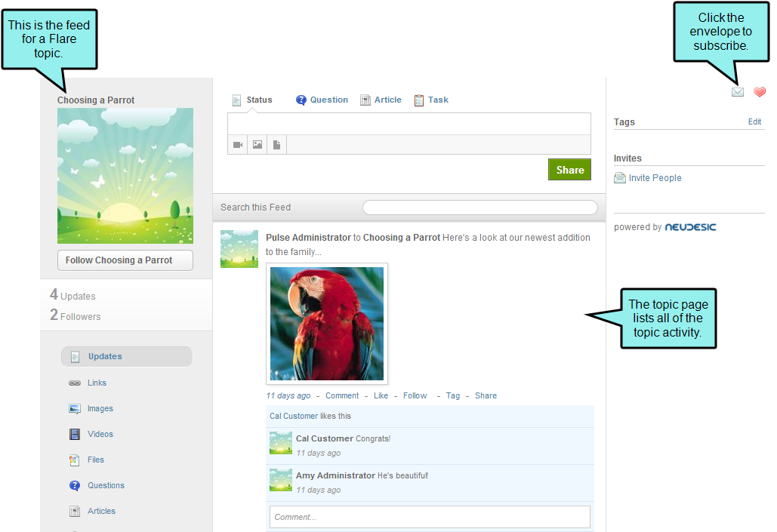Viewport: 777px width, 532px height.
Task: Click the Invite People icon
Action: click(x=619, y=177)
